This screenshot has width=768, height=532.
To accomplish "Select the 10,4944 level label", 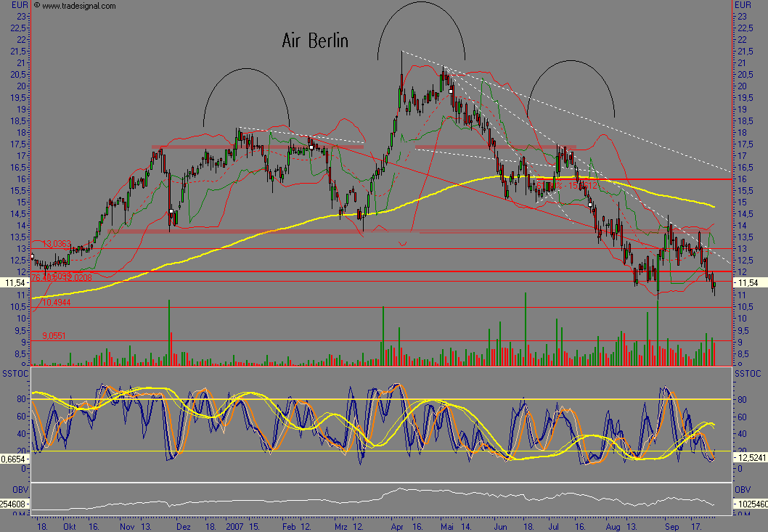I will 57,302.
